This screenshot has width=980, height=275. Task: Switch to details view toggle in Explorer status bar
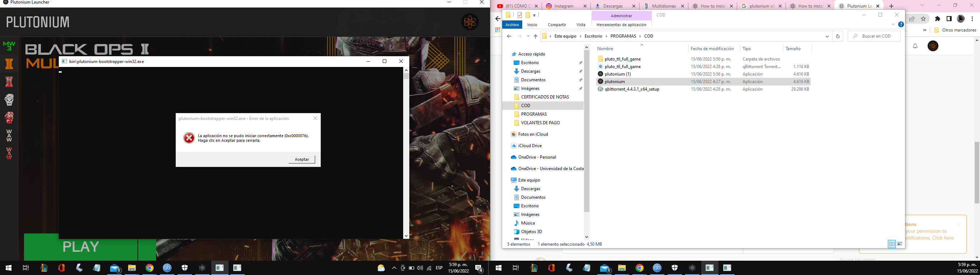891,244
